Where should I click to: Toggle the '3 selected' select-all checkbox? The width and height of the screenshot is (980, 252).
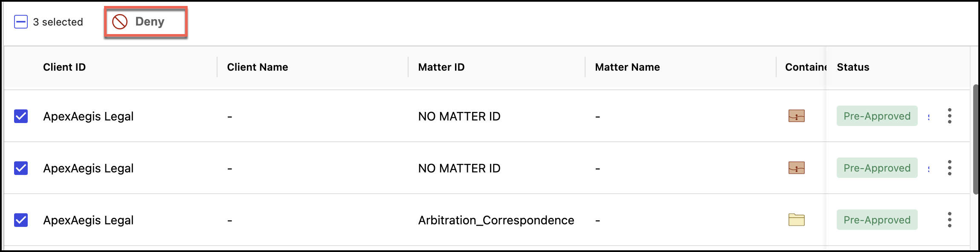pyautogui.click(x=21, y=22)
